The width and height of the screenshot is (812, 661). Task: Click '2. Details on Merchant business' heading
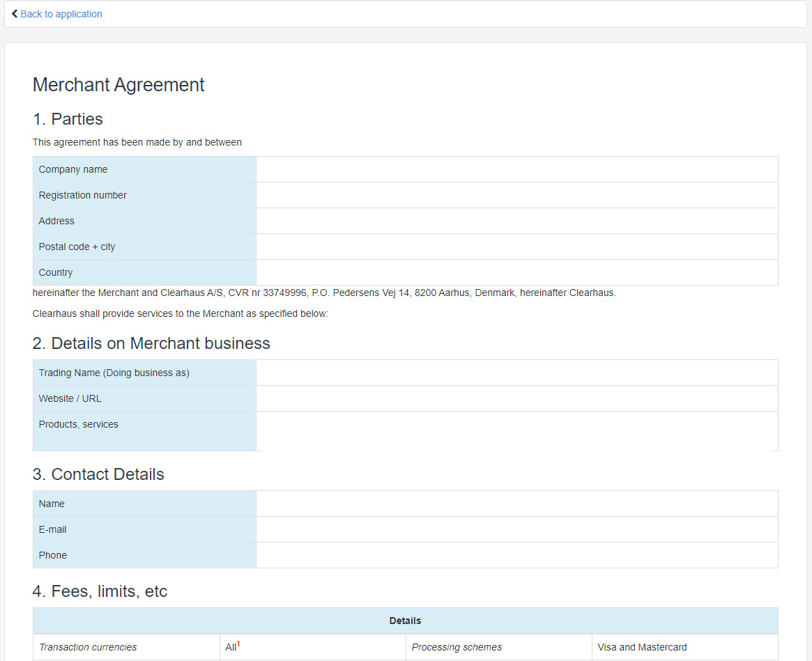point(151,343)
